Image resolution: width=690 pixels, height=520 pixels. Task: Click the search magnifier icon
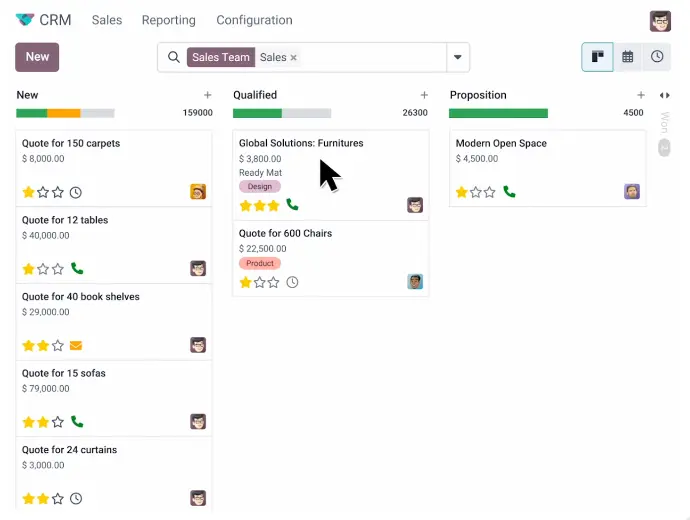click(174, 57)
